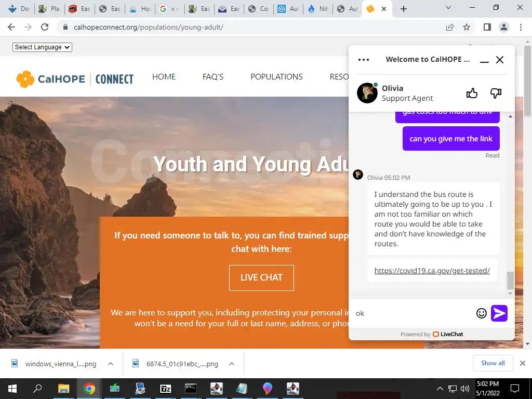The image size is (532, 399).
Task: Go back in browser history
Action: [x=11, y=27]
